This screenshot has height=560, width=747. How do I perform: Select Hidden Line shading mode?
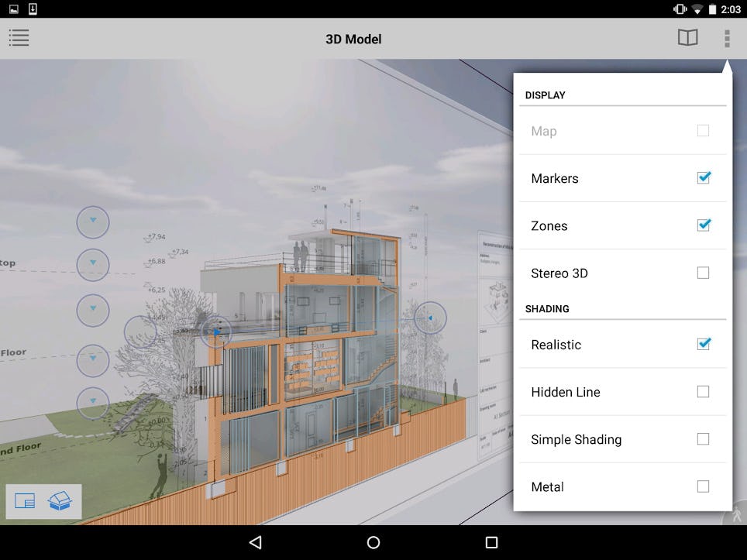coord(703,392)
